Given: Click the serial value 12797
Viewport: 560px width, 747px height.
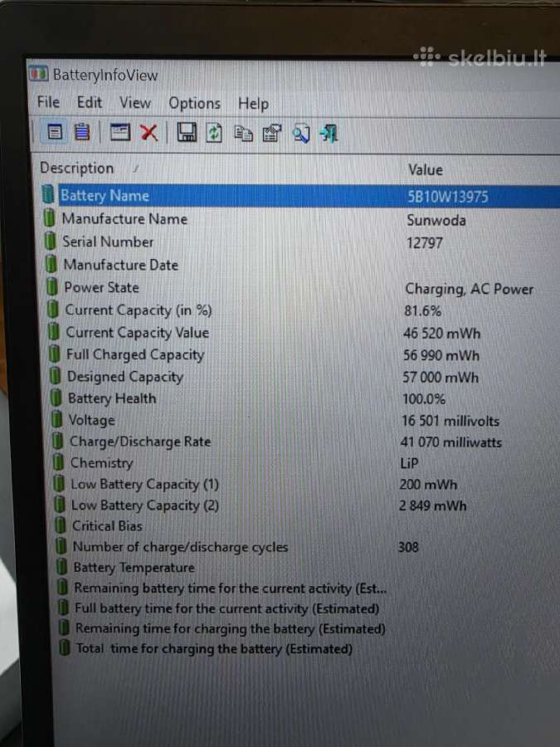Looking at the screenshot, I should pos(425,243).
